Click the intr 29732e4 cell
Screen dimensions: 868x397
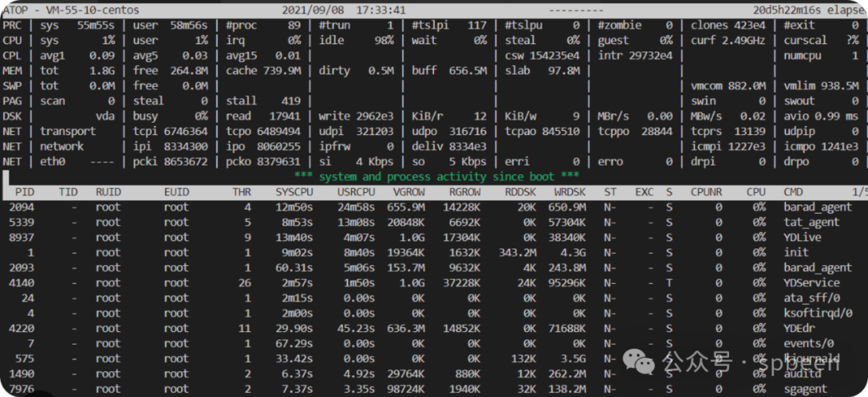(x=636, y=56)
